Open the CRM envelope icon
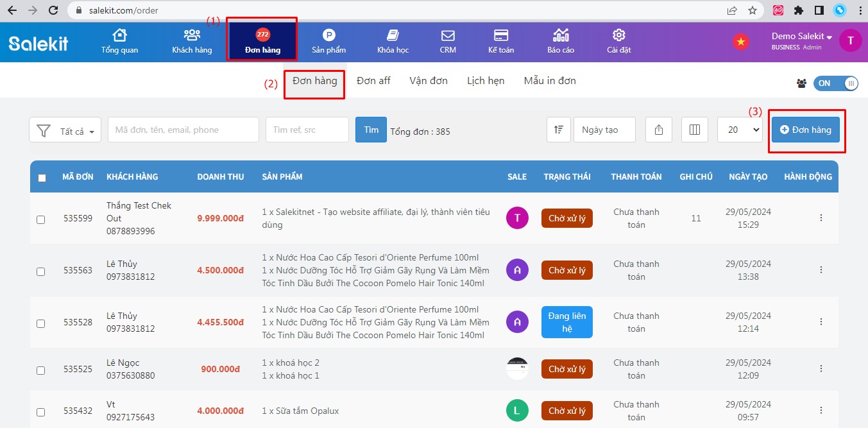Image resolution: width=868 pixels, height=428 pixels. (x=448, y=36)
